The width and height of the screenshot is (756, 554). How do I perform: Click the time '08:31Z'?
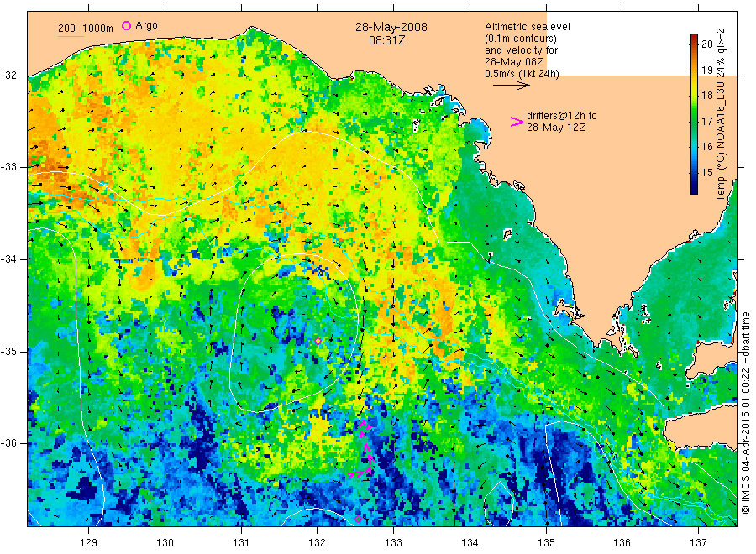coord(386,40)
